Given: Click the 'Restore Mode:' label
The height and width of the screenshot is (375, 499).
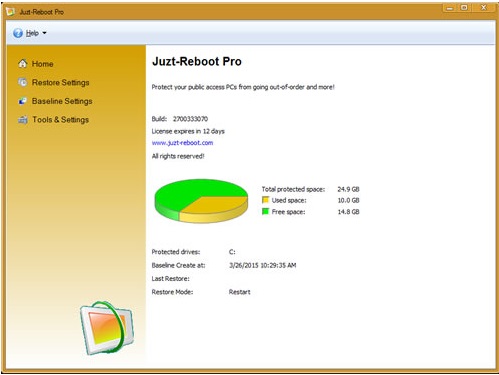Looking at the screenshot, I should tap(172, 292).
